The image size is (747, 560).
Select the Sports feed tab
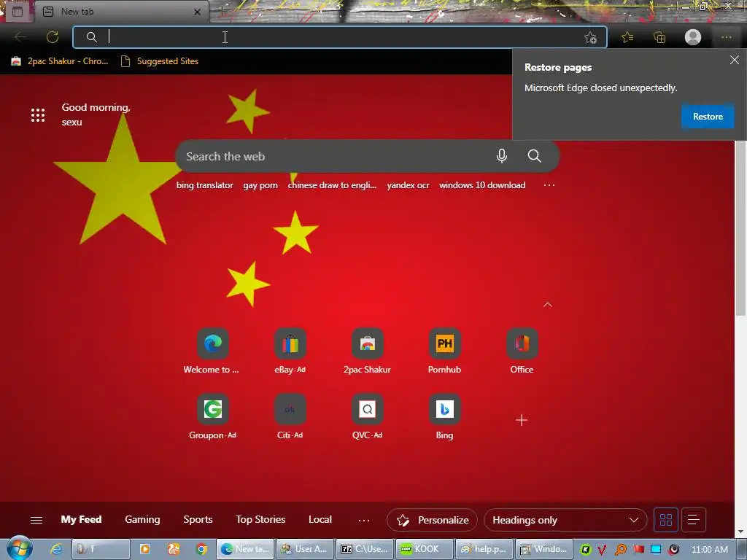coord(198,519)
